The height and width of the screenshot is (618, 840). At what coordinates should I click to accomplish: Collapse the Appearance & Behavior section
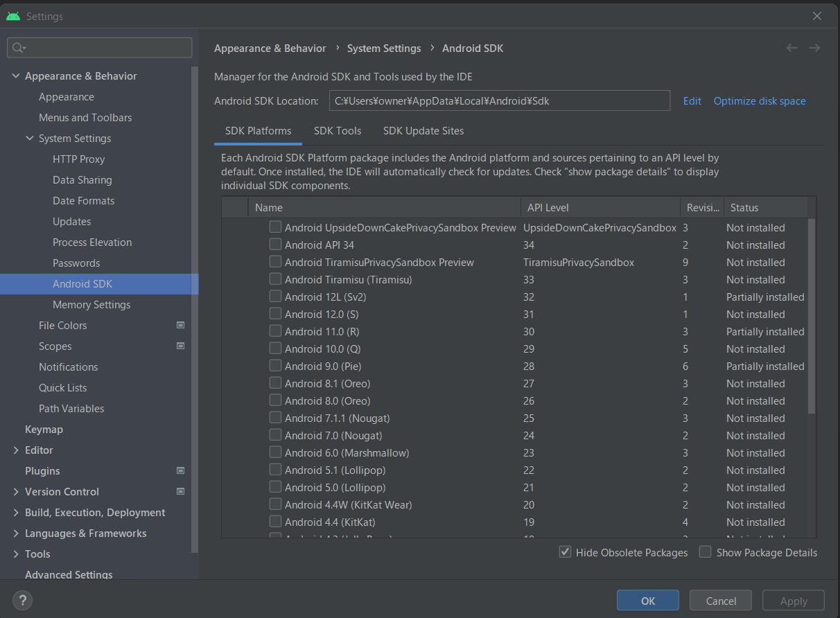[x=16, y=76]
